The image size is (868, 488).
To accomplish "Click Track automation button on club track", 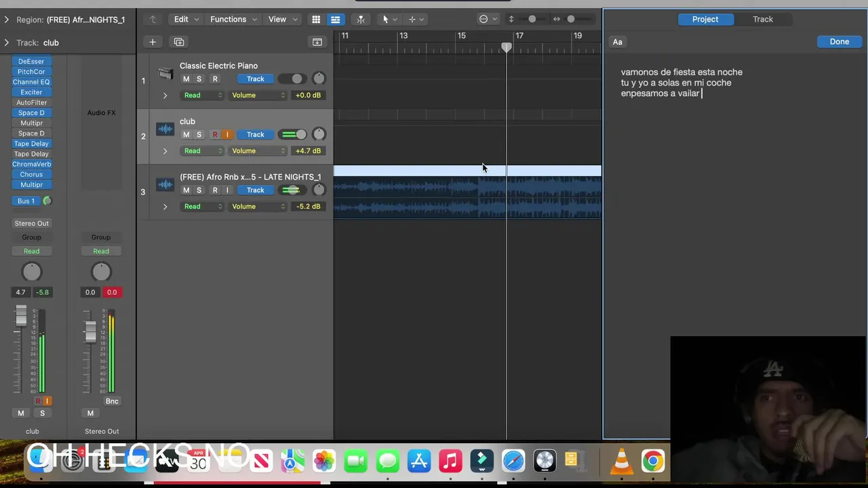I will click(x=255, y=134).
